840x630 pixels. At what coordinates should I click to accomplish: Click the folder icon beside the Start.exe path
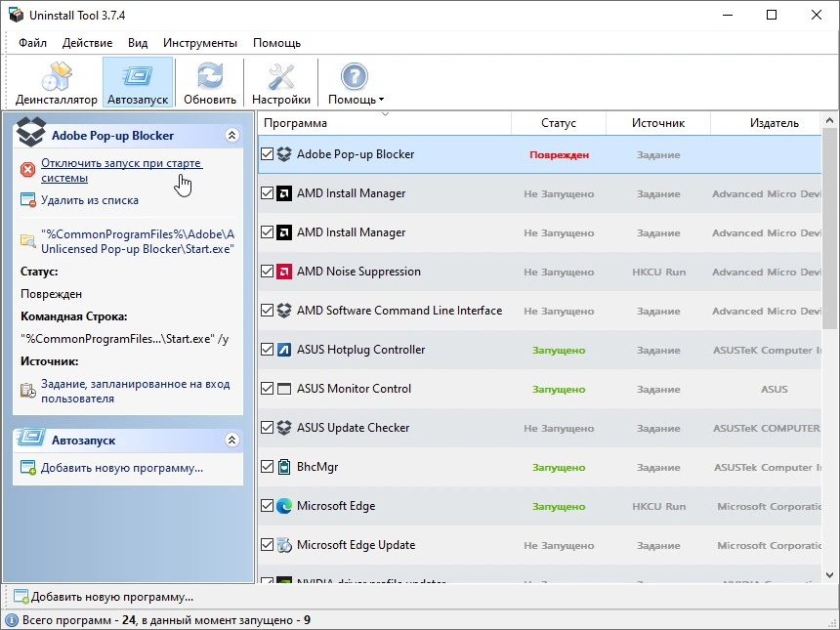pyautogui.click(x=28, y=240)
